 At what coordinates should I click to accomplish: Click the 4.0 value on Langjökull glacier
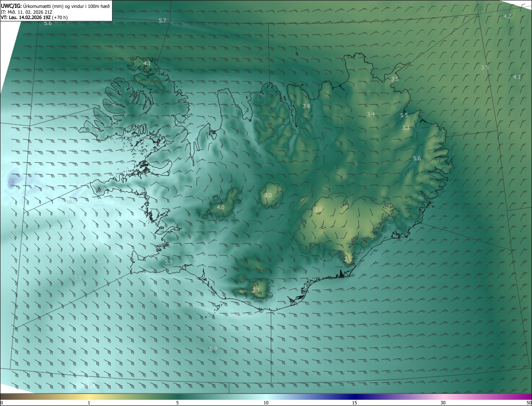pos(221,208)
